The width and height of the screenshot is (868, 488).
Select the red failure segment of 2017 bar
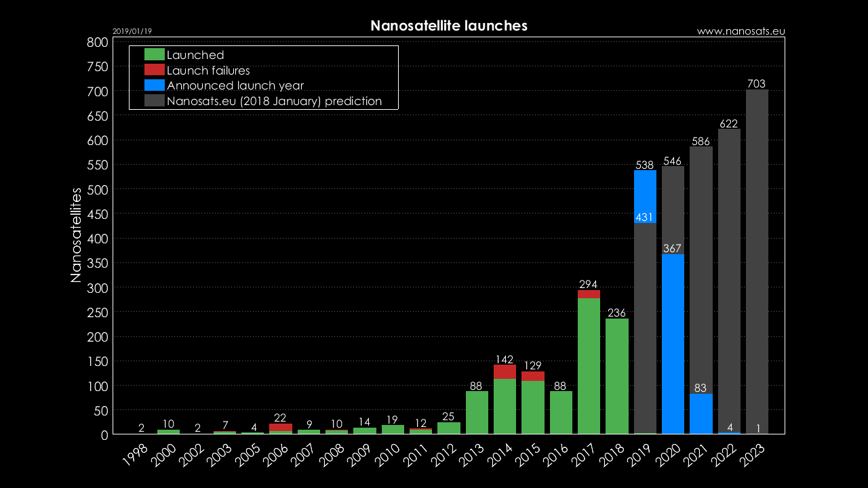(589, 294)
